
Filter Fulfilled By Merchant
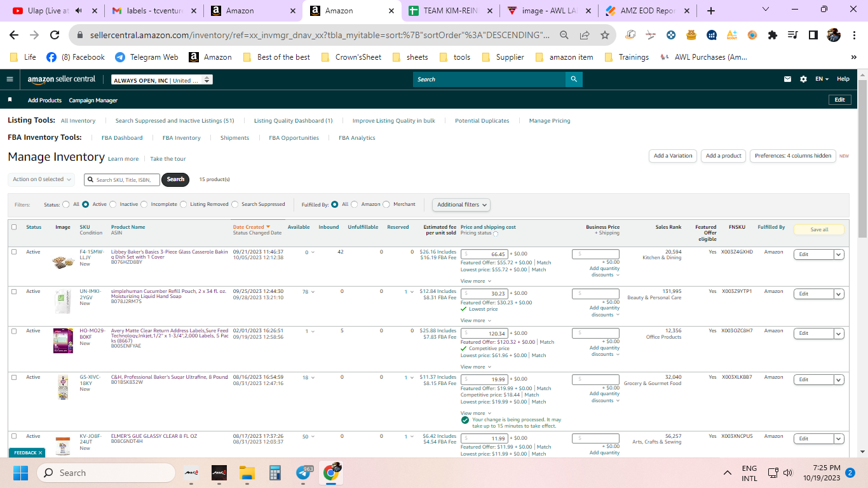[x=387, y=205]
